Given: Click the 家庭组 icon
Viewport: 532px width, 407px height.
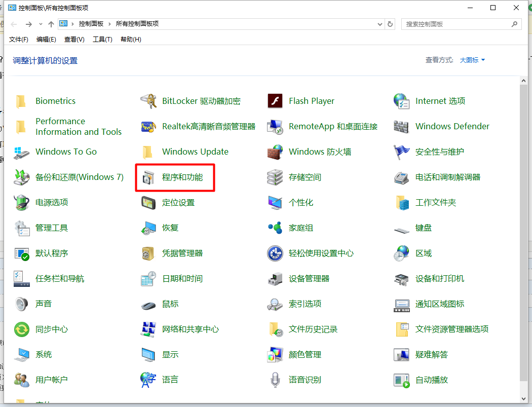Looking at the screenshot, I should [x=275, y=228].
